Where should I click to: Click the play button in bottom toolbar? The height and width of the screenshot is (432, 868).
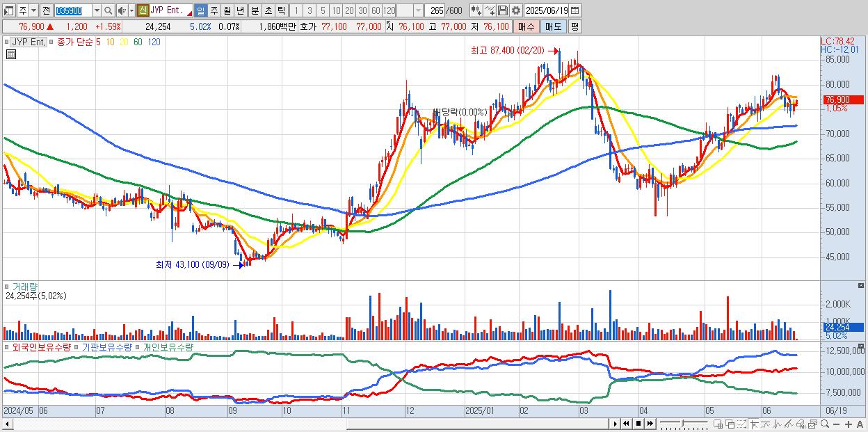tap(615, 424)
